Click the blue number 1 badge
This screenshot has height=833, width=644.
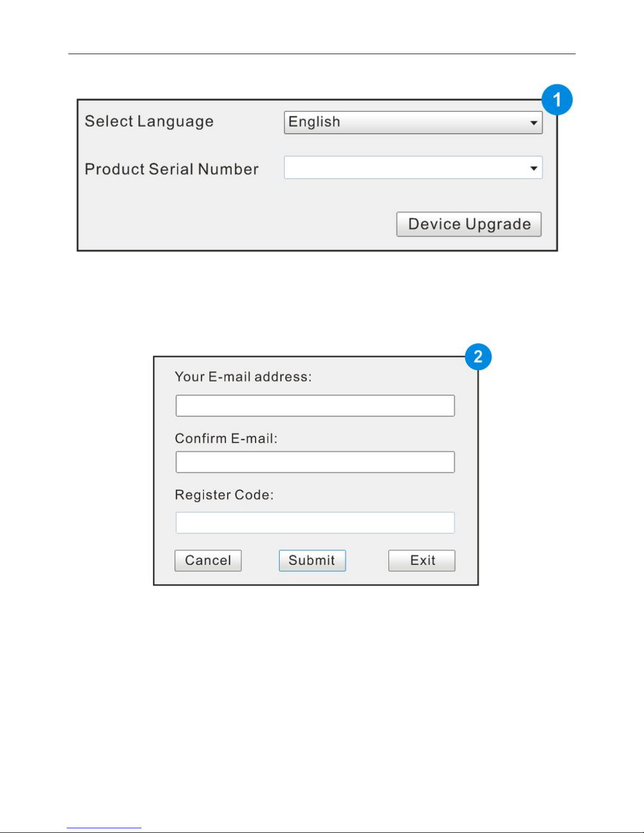click(x=557, y=100)
